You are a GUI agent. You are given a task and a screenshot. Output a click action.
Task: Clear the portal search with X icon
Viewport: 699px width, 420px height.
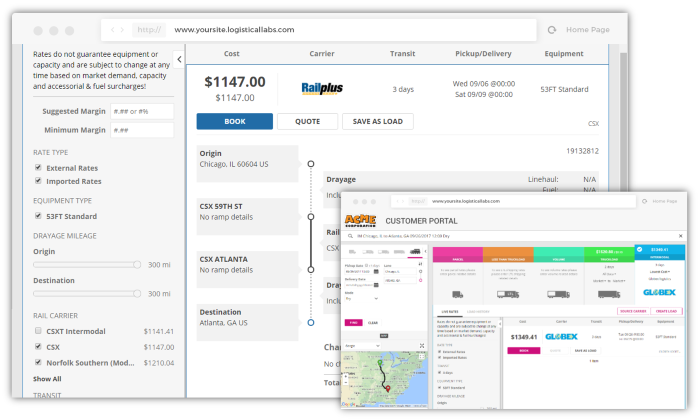[x=681, y=236]
